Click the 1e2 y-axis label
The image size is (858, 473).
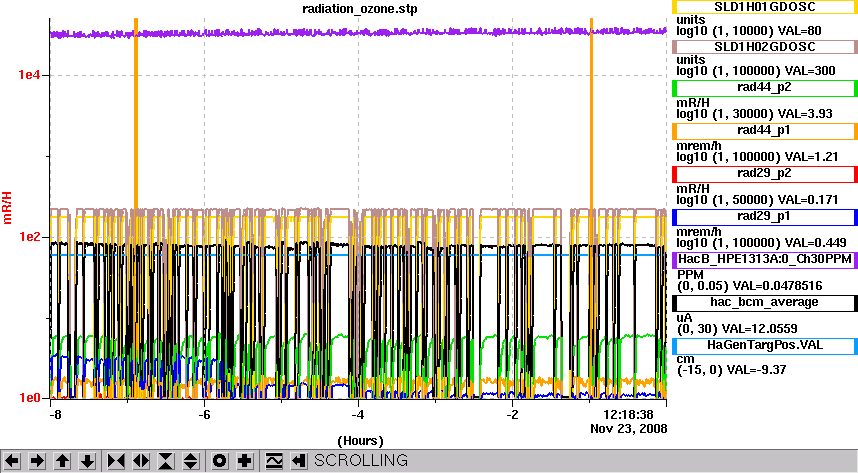[30, 237]
